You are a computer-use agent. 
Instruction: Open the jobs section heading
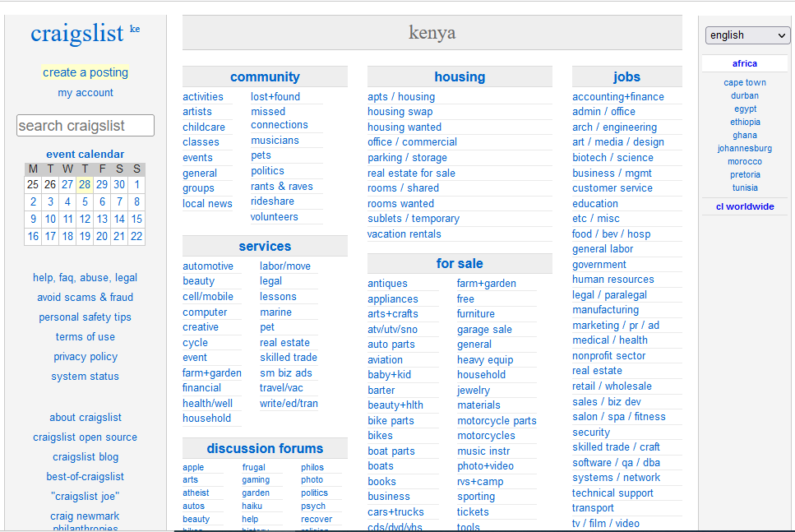coord(626,77)
